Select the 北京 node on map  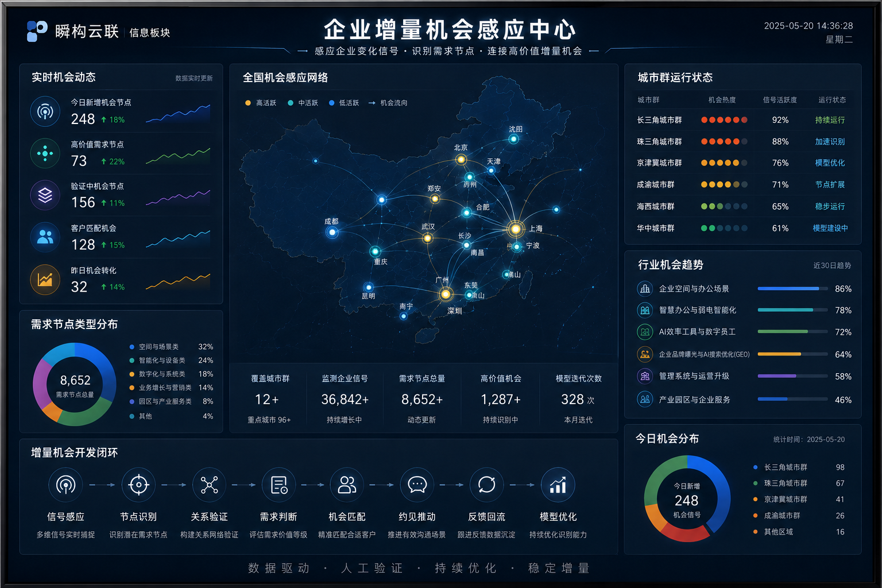[461, 160]
